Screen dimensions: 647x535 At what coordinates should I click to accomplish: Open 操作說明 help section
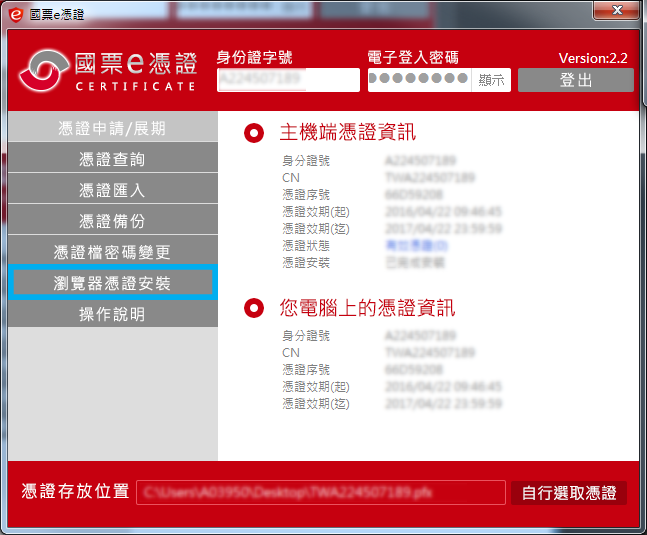(113, 313)
